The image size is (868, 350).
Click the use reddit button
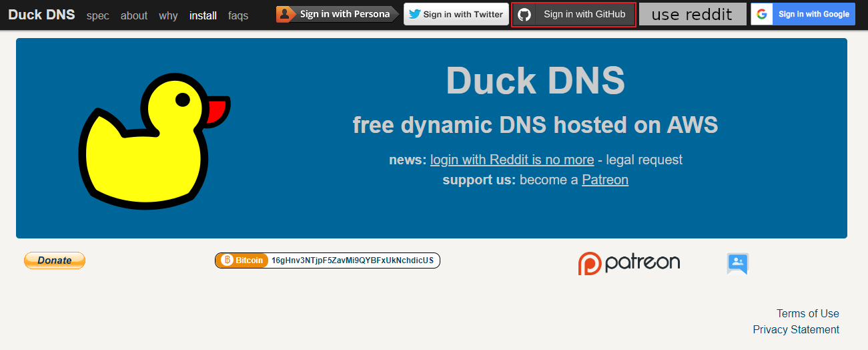tap(693, 14)
